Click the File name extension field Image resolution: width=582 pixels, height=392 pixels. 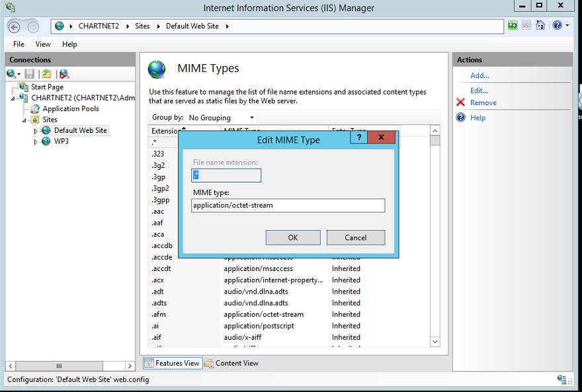tap(226, 175)
